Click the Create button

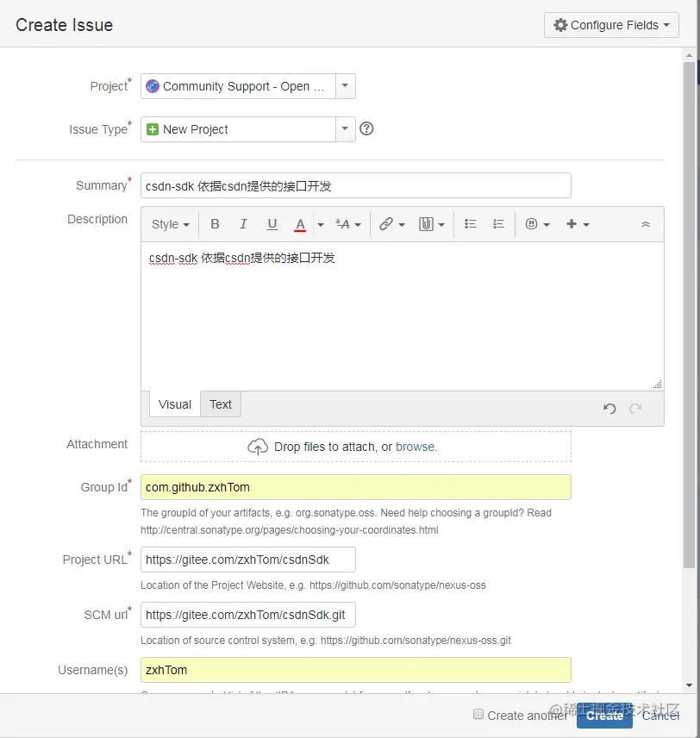(x=604, y=716)
